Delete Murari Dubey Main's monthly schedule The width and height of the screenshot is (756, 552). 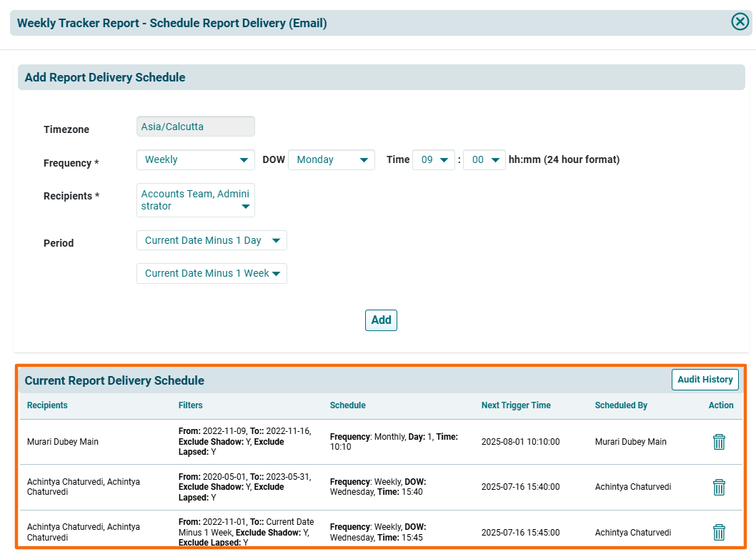[719, 442]
